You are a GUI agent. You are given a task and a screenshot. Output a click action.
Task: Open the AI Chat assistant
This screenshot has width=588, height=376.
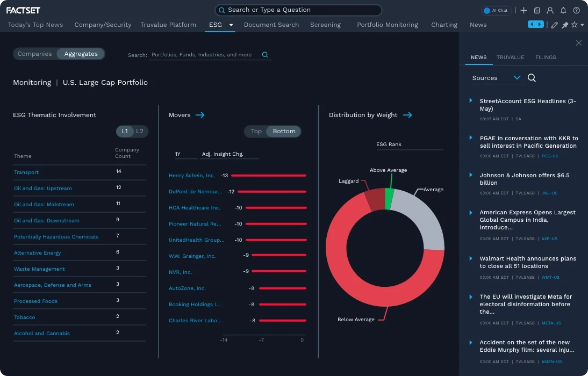tap(496, 10)
